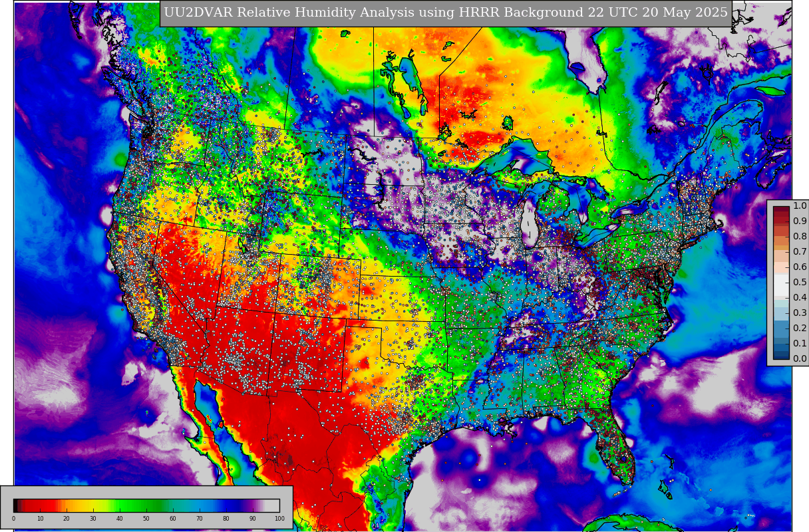Click the 50 label on humidity colorbar
The height and width of the screenshot is (532, 809).
(146, 519)
